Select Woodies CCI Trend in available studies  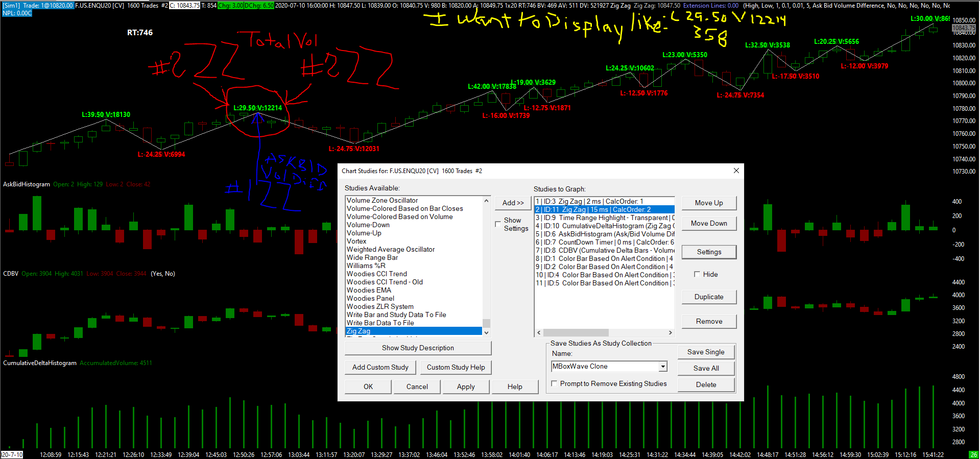pyautogui.click(x=376, y=274)
